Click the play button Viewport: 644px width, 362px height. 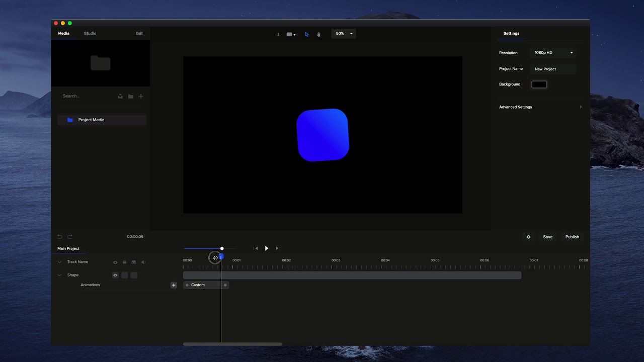click(267, 248)
